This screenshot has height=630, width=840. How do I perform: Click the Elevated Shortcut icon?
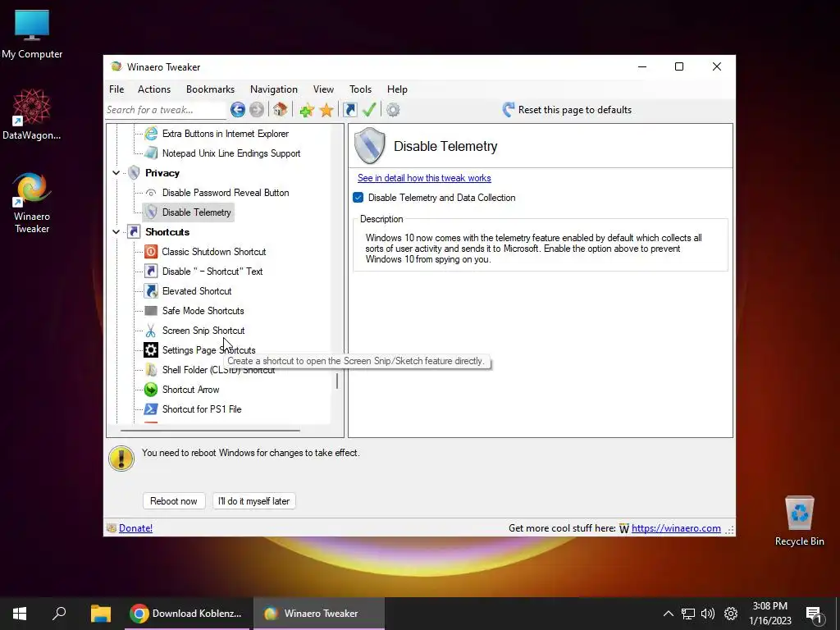point(151,291)
